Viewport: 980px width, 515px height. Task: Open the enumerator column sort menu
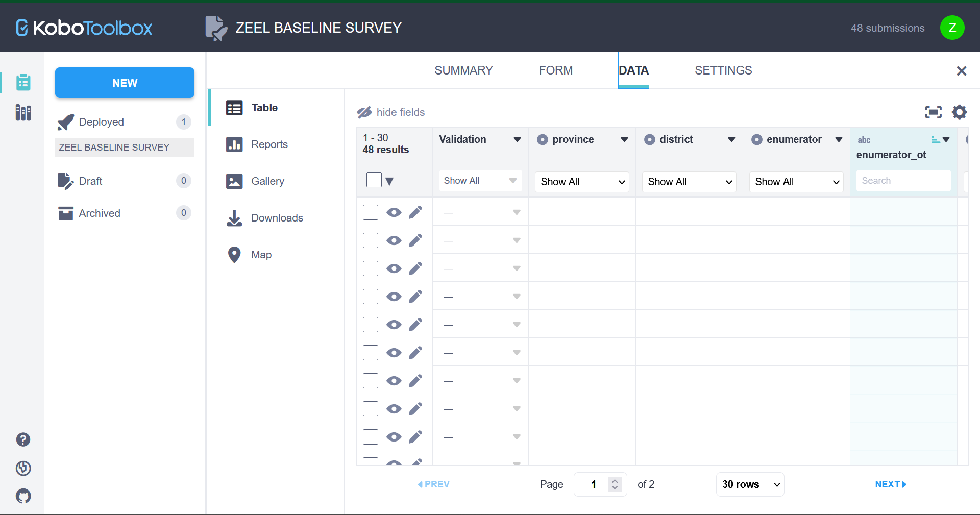(840, 139)
